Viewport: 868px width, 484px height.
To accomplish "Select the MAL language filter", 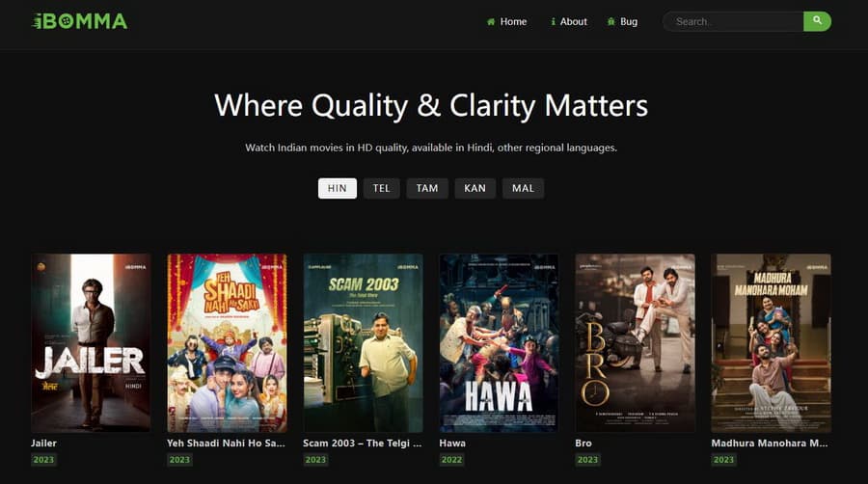I will [523, 188].
